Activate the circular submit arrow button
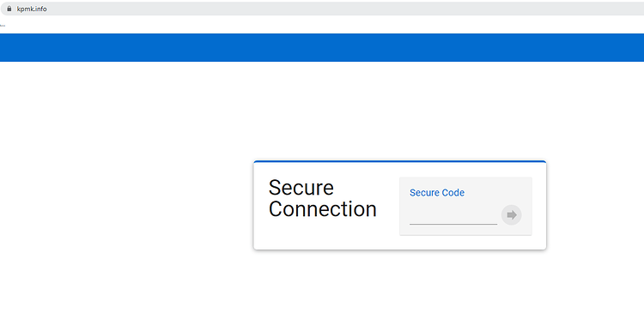The width and height of the screenshot is (644, 319). coord(512,215)
